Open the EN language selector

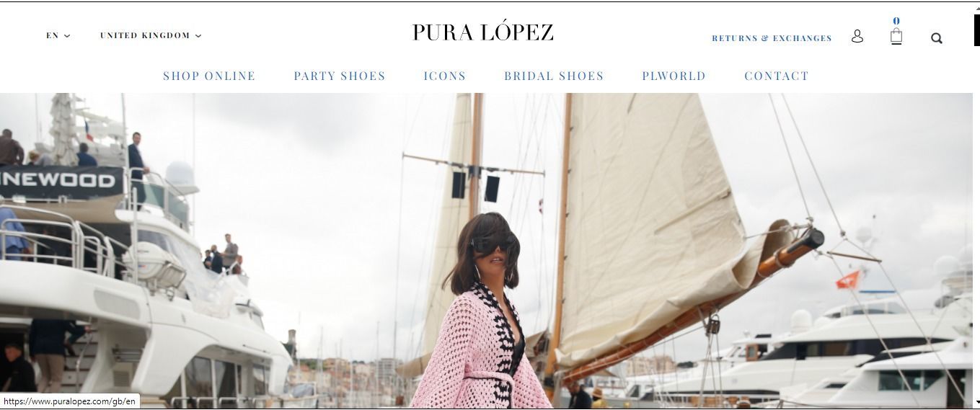pyautogui.click(x=58, y=35)
